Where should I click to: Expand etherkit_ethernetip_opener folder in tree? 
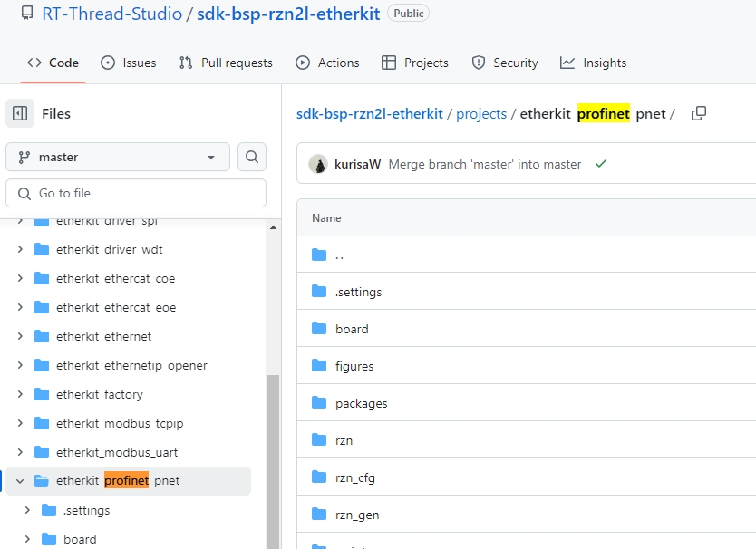click(20, 365)
